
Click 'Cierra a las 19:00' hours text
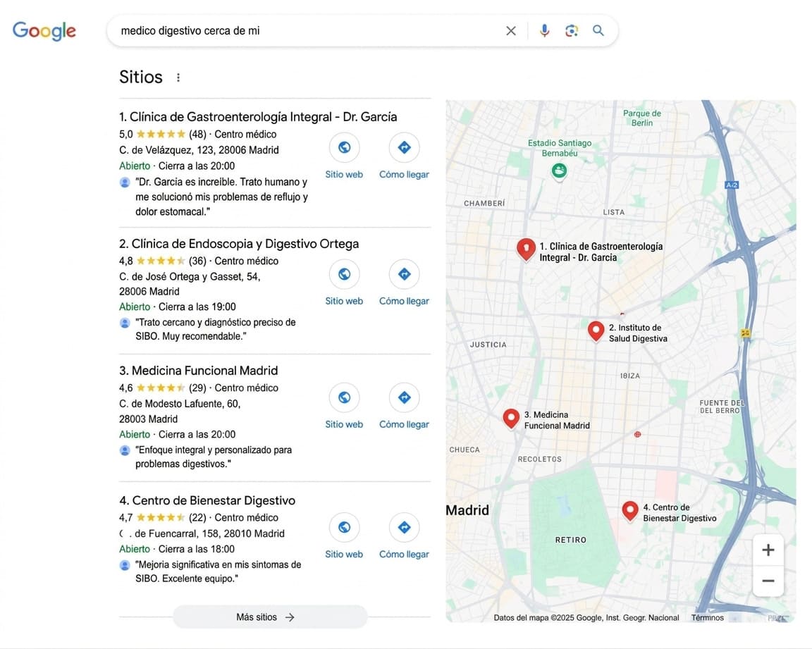197,307
